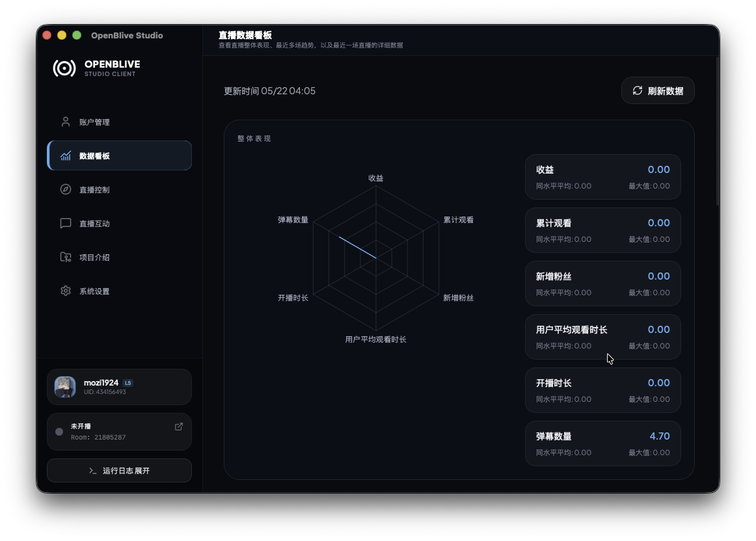Click the OpenBlive Studio window title

(127, 35)
